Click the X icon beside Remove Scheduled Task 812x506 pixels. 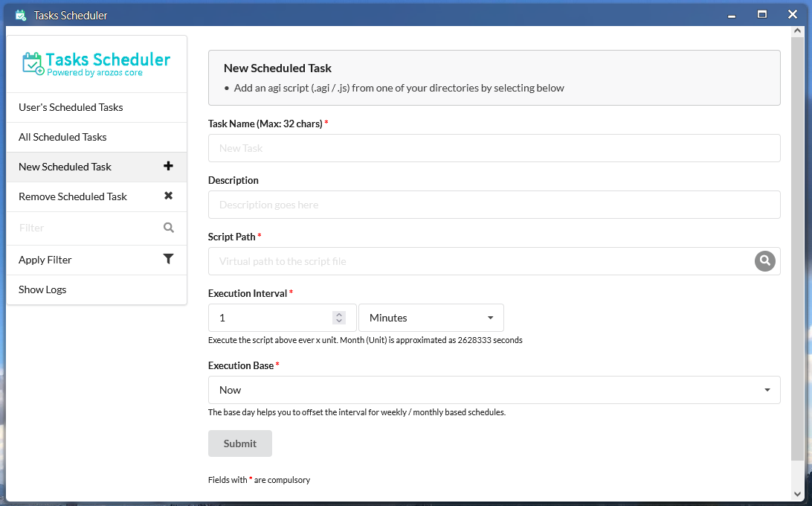click(x=168, y=196)
